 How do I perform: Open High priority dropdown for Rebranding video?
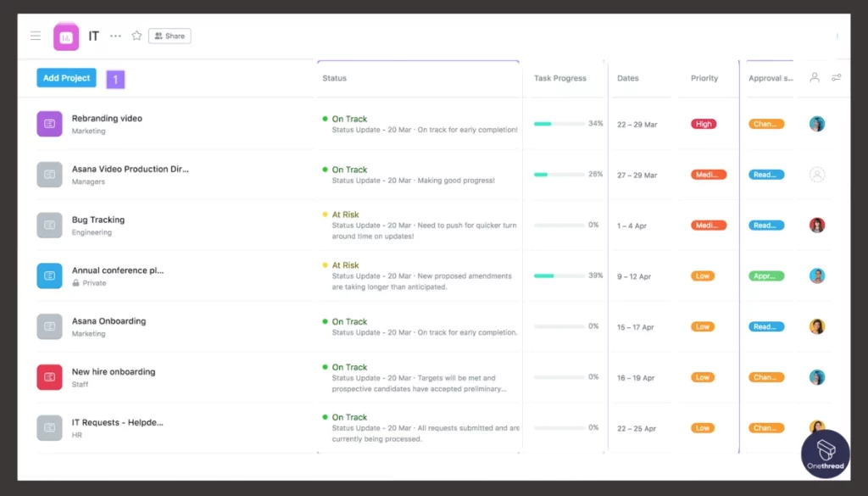(x=704, y=124)
